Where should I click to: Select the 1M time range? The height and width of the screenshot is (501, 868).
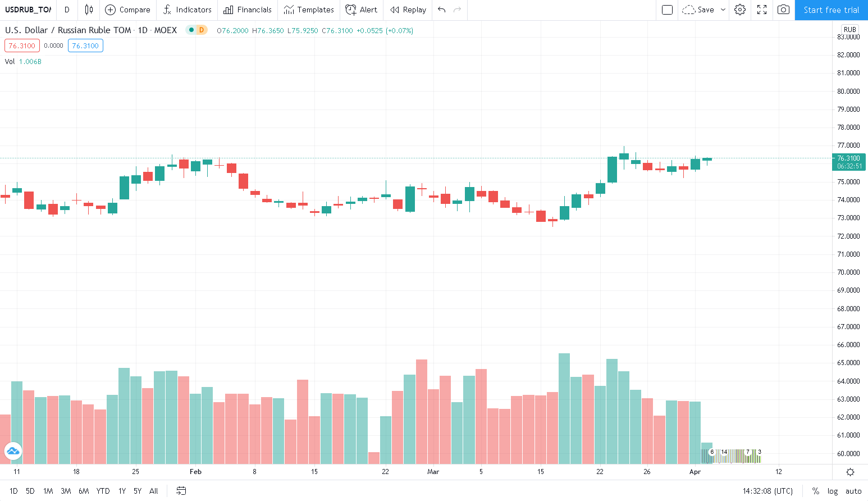(x=48, y=491)
